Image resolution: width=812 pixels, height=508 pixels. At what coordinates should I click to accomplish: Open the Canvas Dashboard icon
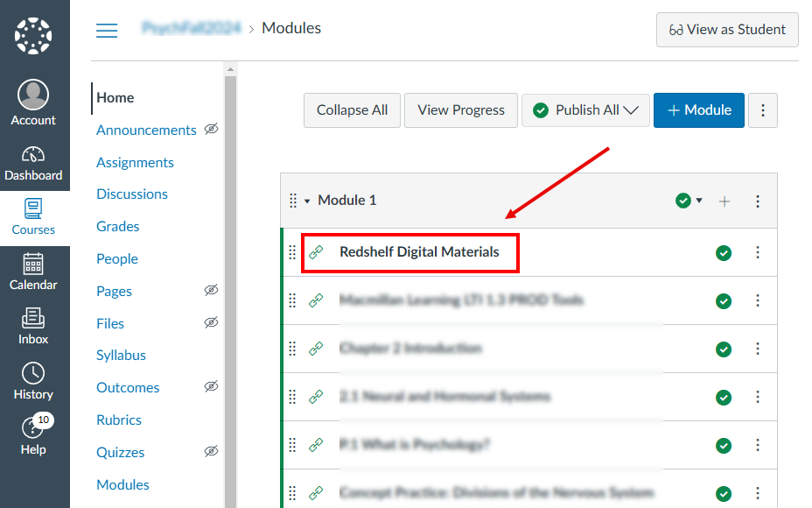tap(33, 157)
